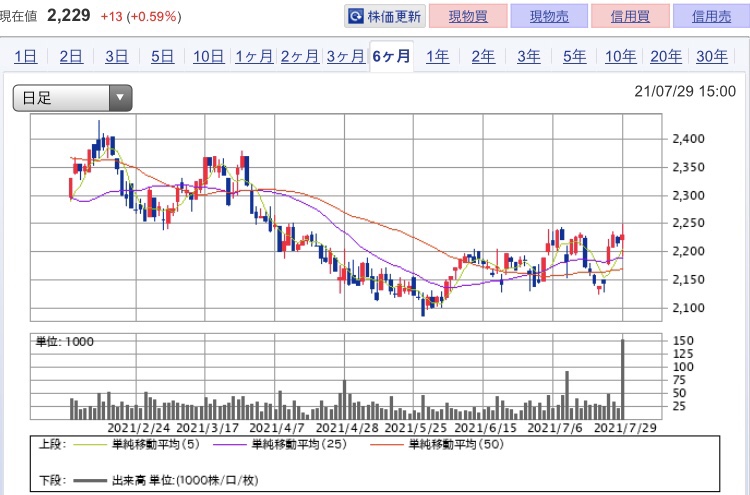Click the 株価更新 refresh icon
750x495 pixels.
pos(356,17)
